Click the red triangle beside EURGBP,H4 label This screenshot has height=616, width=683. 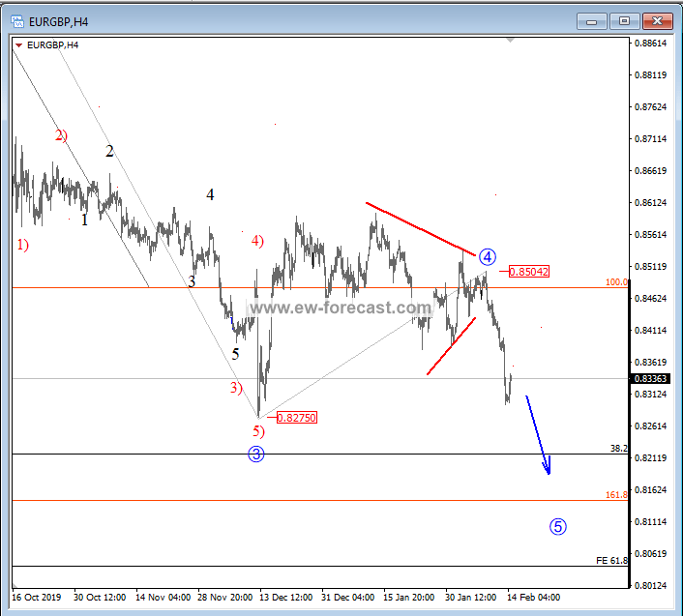tap(19, 44)
